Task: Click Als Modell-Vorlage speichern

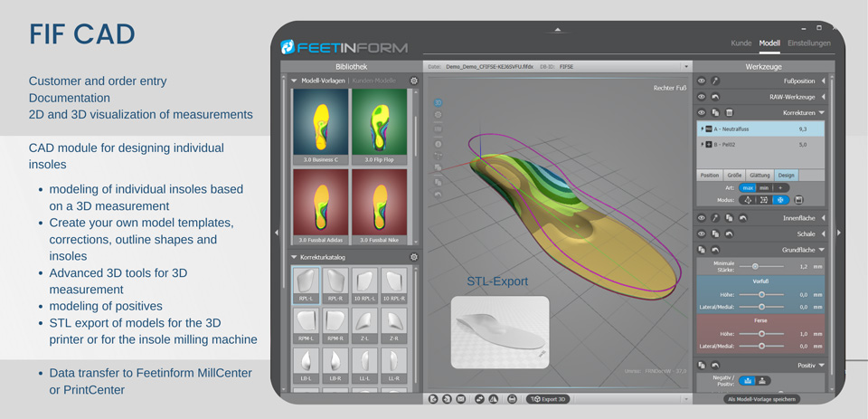Action: click(x=761, y=399)
